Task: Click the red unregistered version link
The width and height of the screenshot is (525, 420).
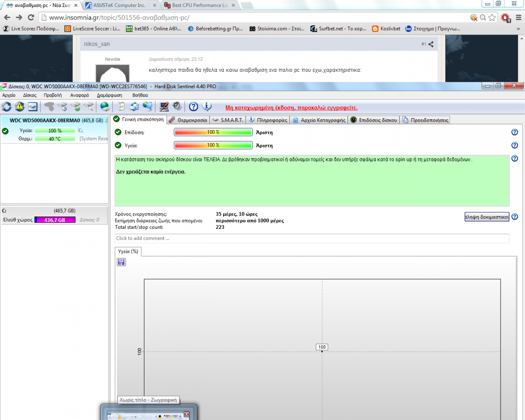Action: coord(291,107)
